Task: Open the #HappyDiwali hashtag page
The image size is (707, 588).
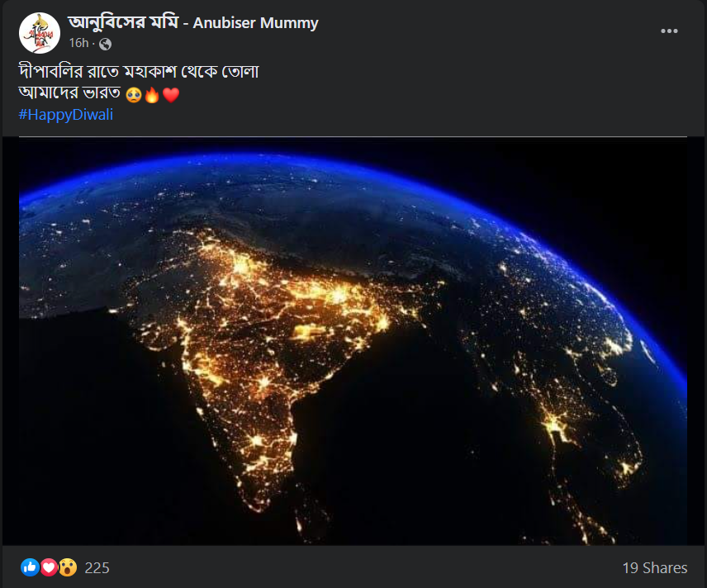Action: tap(64, 115)
